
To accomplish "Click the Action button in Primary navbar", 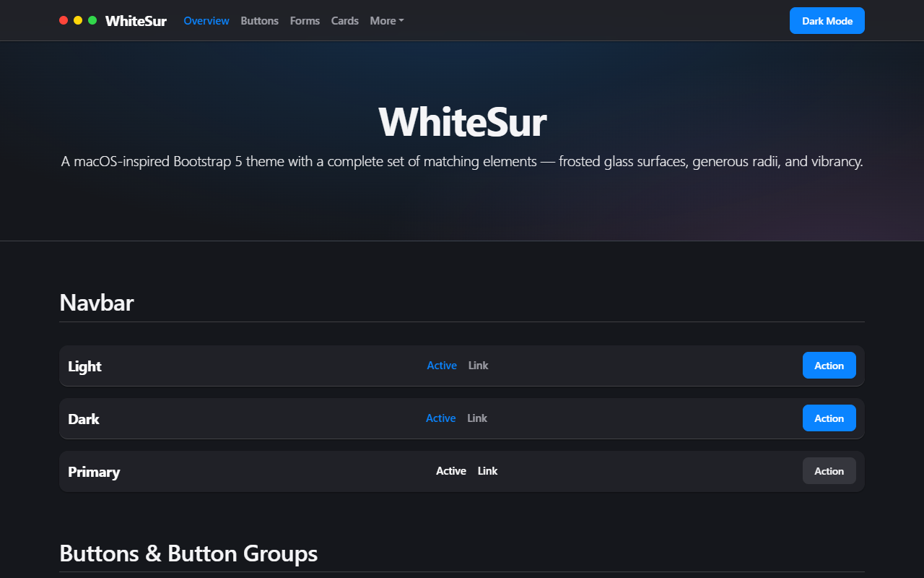I will (x=829, y=471).
